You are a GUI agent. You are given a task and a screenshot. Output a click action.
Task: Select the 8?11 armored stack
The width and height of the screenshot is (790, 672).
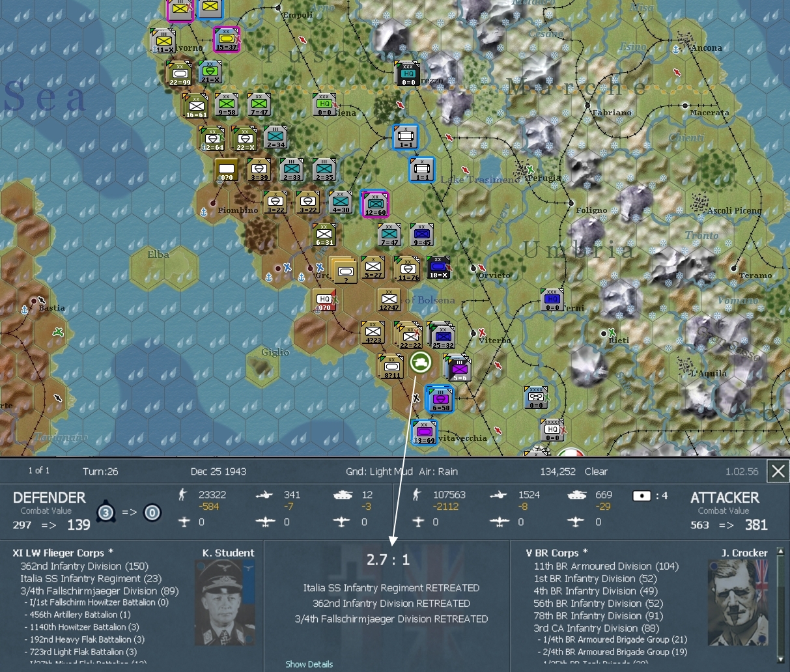tap(391, 367)
